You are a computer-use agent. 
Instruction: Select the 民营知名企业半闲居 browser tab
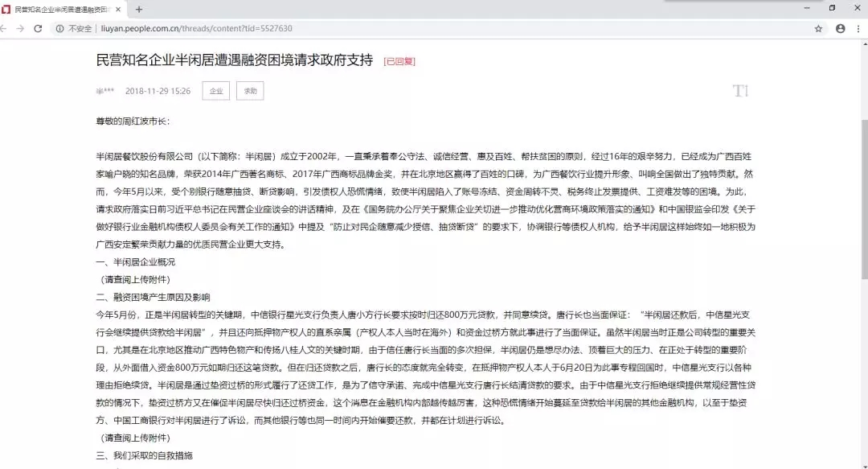pos(63,10)
